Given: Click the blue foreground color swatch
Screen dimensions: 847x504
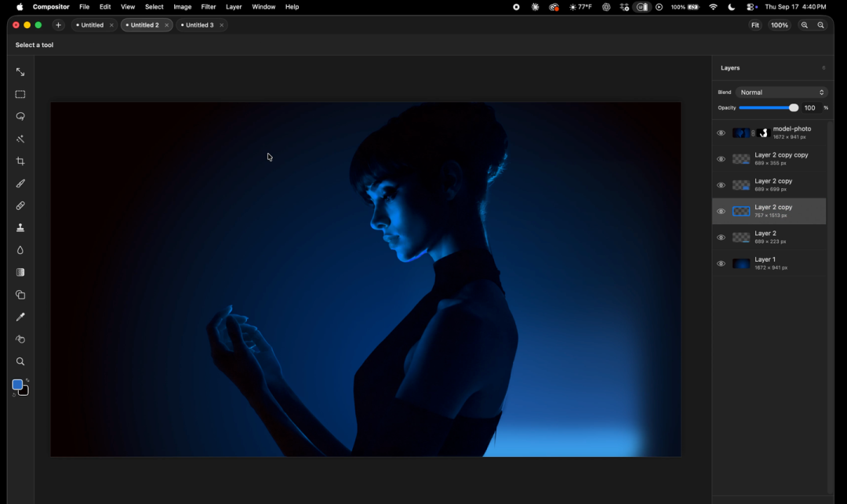Looking at the screenshot, I should tap(17, 384).
